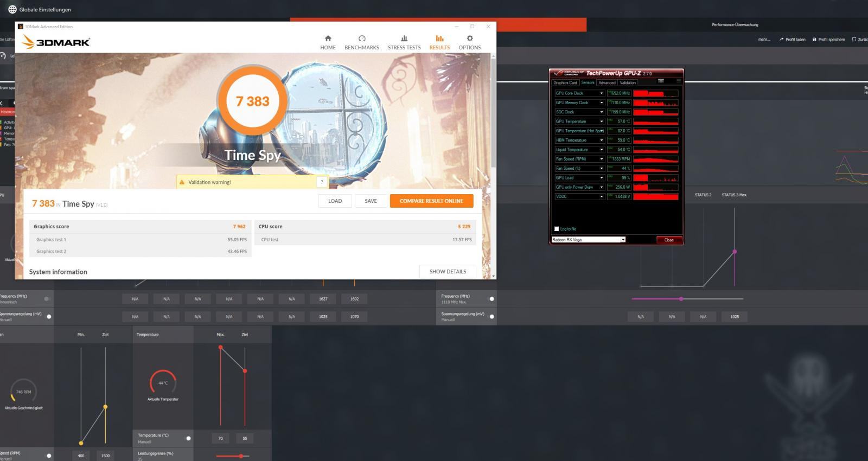
Task: Switch to GPU-Z Sensors tab
Action: click(588, 82)
